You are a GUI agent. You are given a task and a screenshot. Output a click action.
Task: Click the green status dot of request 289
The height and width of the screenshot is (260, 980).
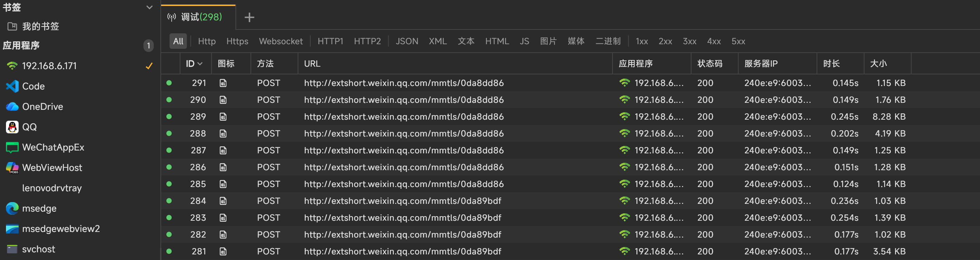point(169,116)
